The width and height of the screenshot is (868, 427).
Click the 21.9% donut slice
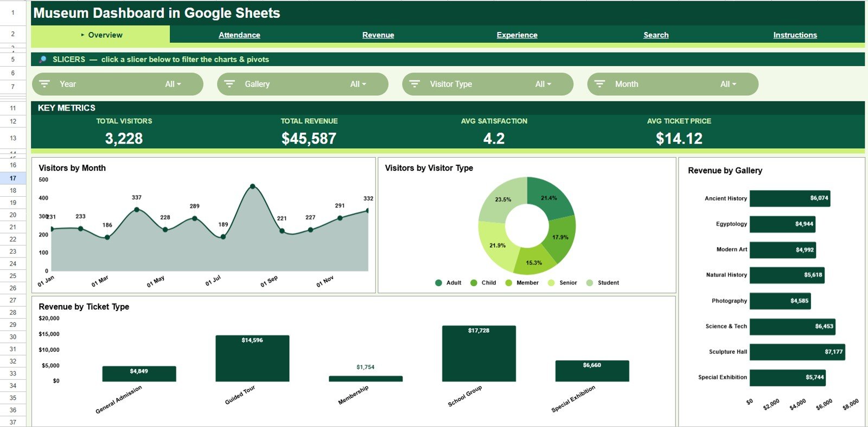tap(497, 245)
